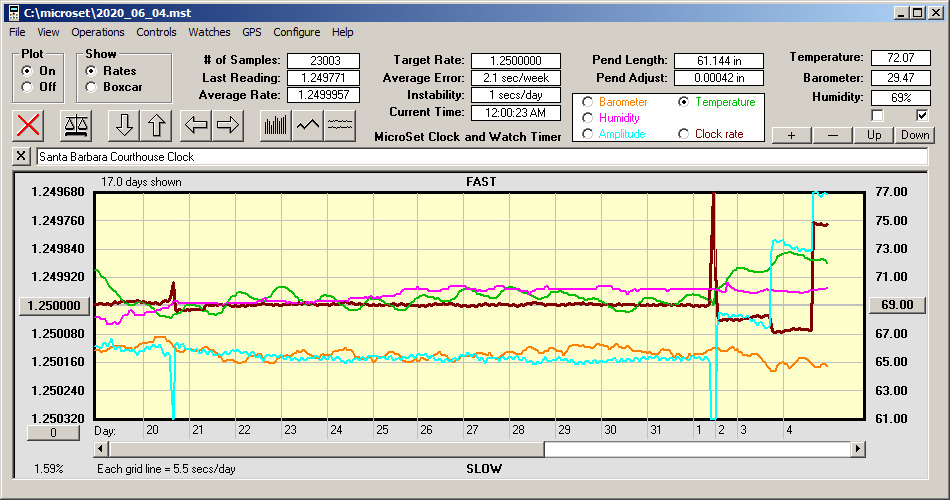Untick the checked box below Humidity
950x500 pixels.
click(x=922, y=115)
